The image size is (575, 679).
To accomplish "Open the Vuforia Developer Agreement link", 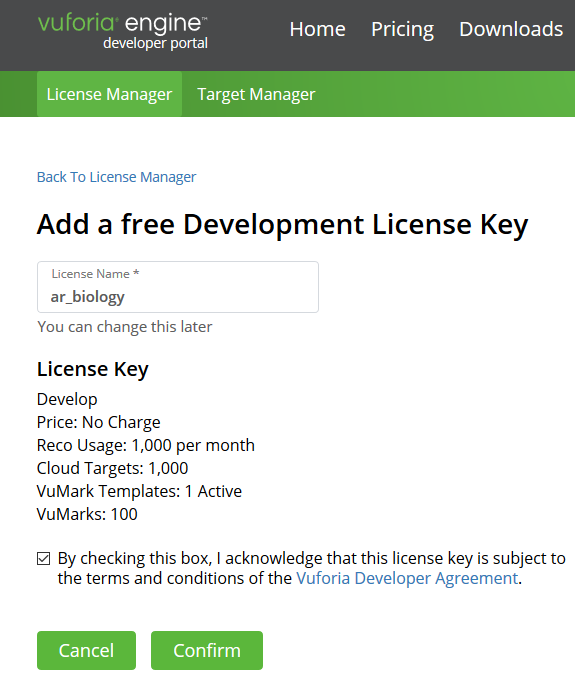I will 407,579.
